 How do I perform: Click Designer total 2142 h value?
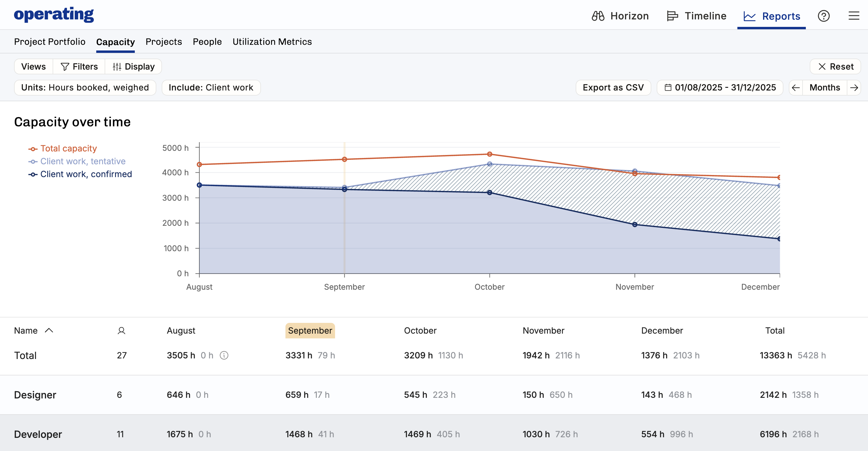pos(773,395)
